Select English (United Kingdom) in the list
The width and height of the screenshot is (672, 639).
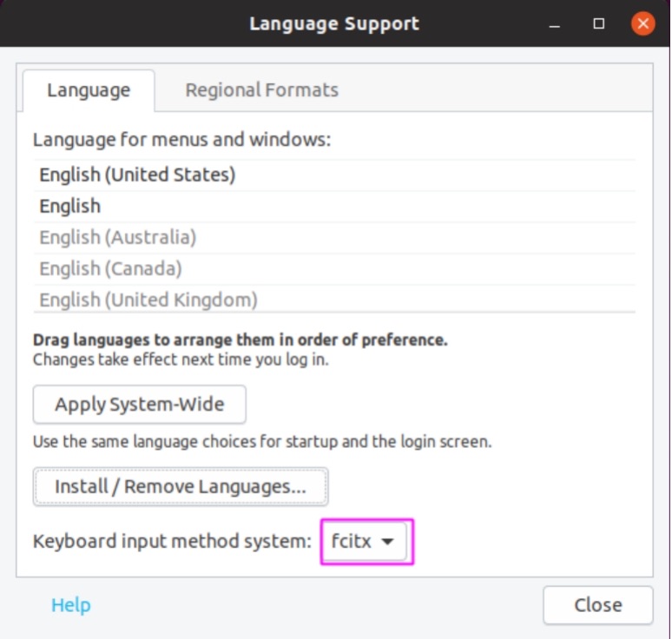[x=334, y=300]
